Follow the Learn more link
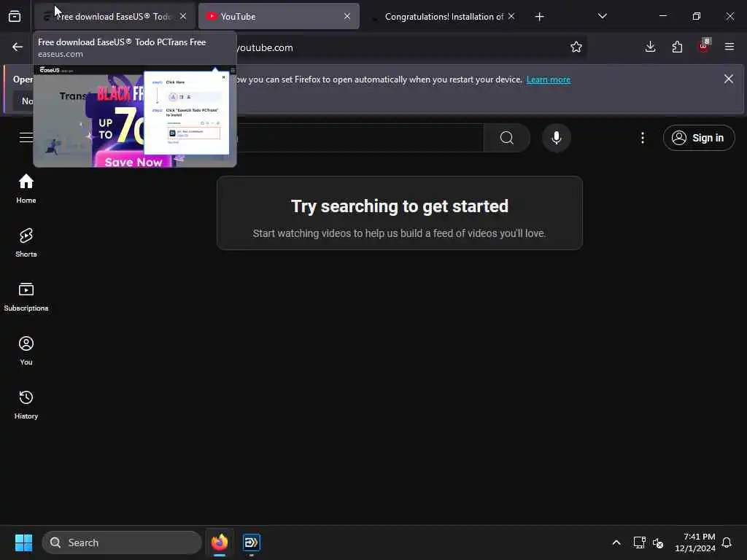Viewport: 747px width, 560px height. coord(549,79)
